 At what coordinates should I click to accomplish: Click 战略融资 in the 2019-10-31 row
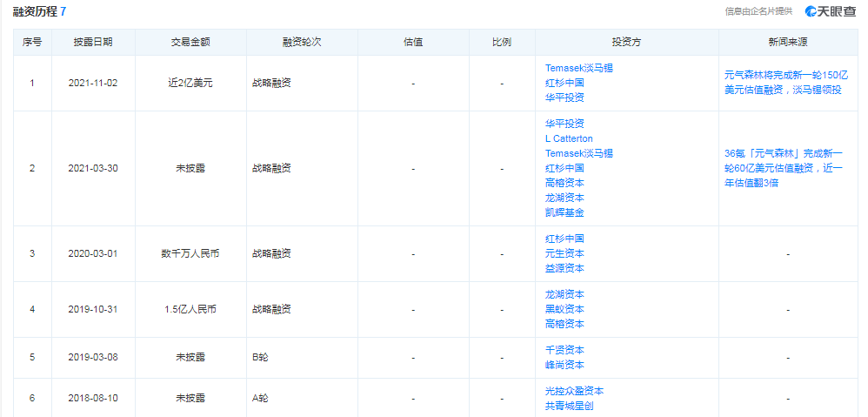pyautogui.click(x=271, y=309)
